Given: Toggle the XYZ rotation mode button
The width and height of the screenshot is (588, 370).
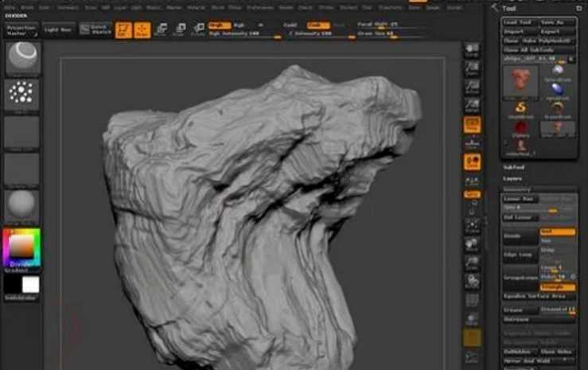Looking at the screenshot, I should coord(472,195).
